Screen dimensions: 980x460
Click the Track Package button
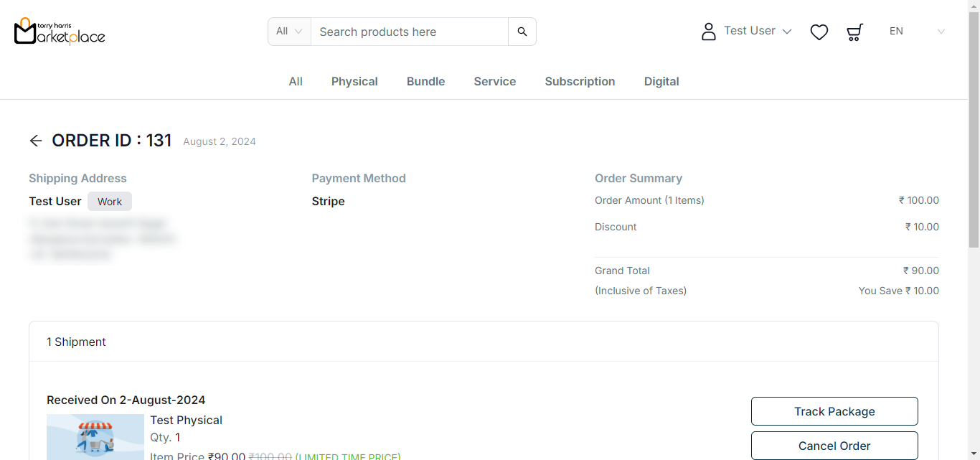pos(834,411)
